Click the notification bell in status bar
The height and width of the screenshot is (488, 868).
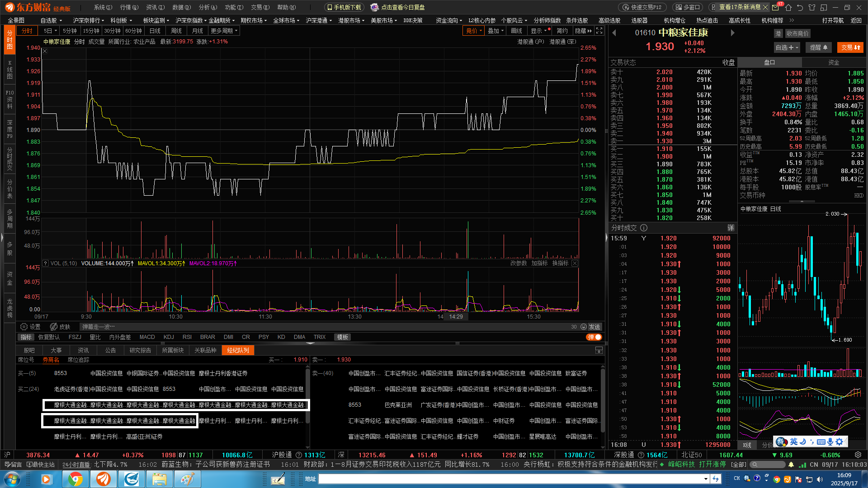pos(791,465)
